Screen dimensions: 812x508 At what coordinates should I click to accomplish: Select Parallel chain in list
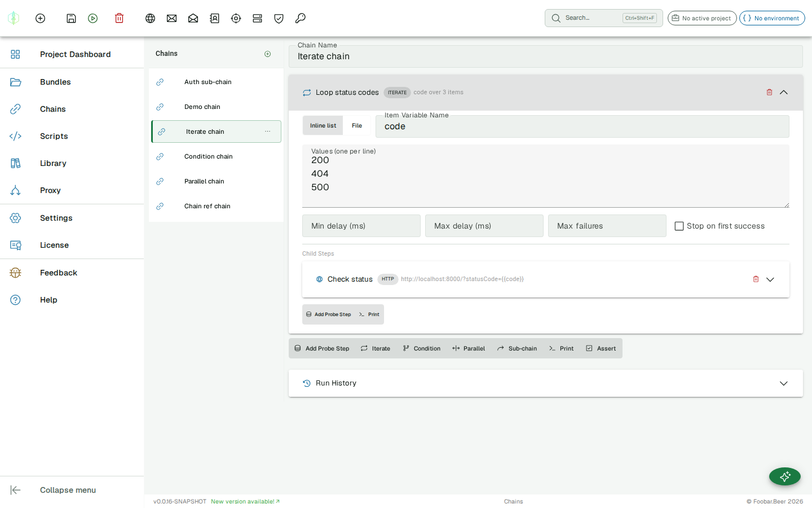point(216,181)
